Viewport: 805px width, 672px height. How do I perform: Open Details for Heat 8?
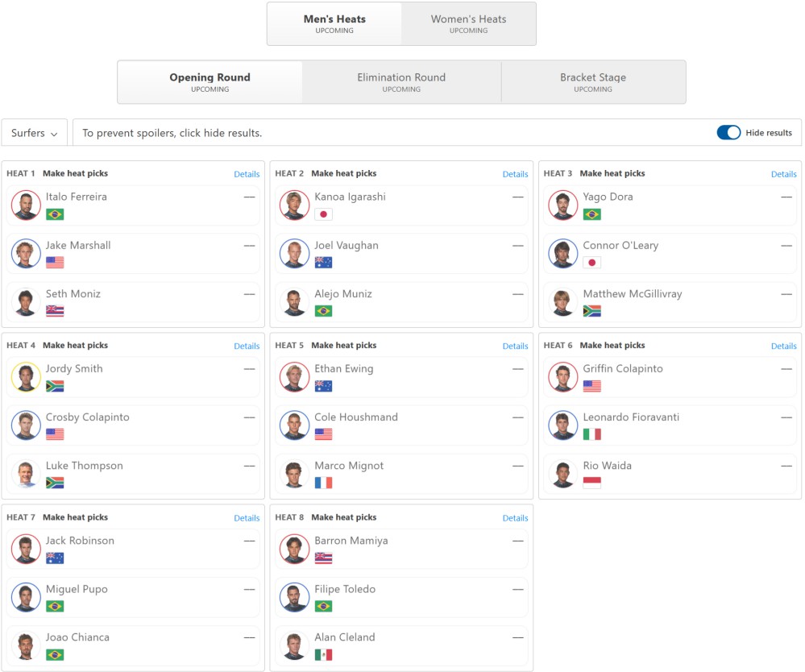pos(515,518)
